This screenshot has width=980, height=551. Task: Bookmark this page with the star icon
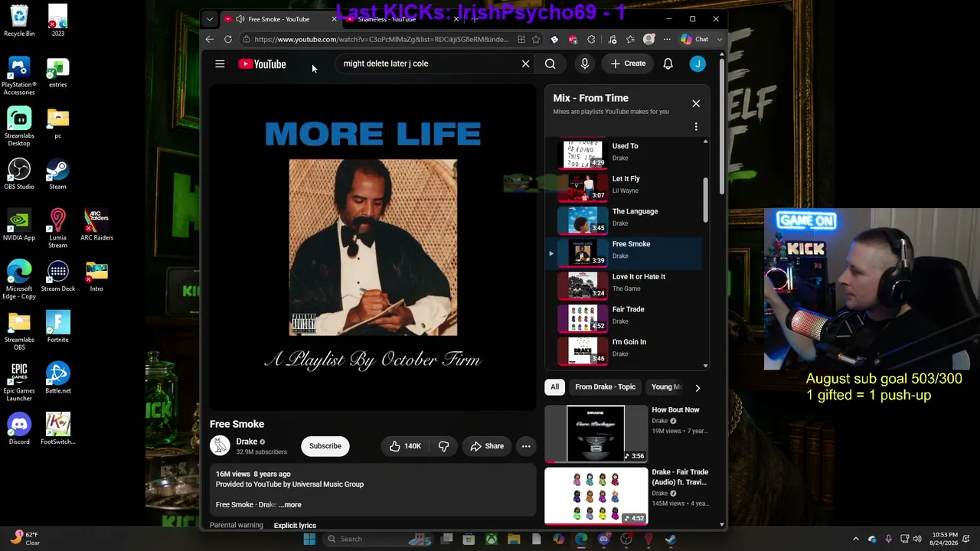[x=536, y=39]
